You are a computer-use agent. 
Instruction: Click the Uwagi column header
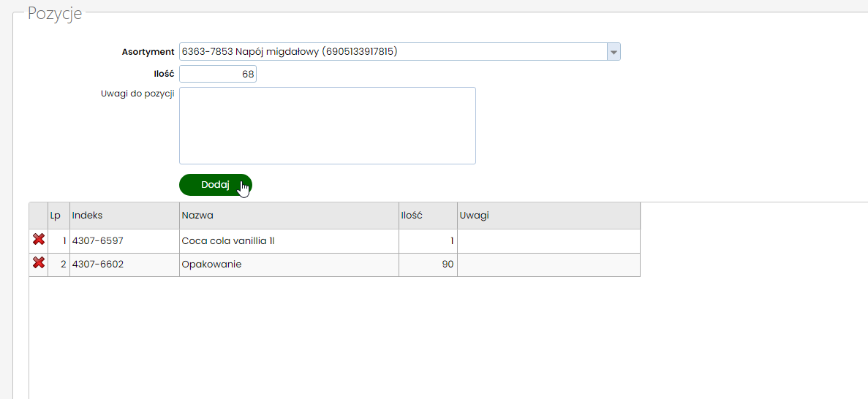548,216
